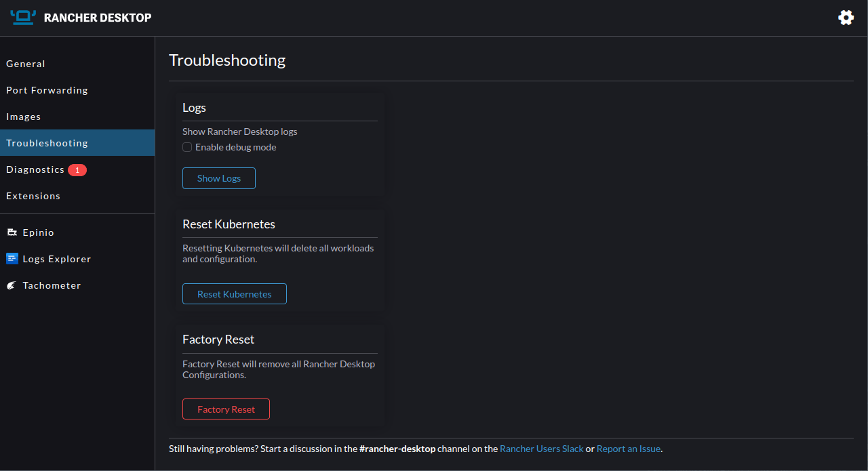Trigger a Factory Reset
The height and width of the screenshot is (471, 868).
226,409
